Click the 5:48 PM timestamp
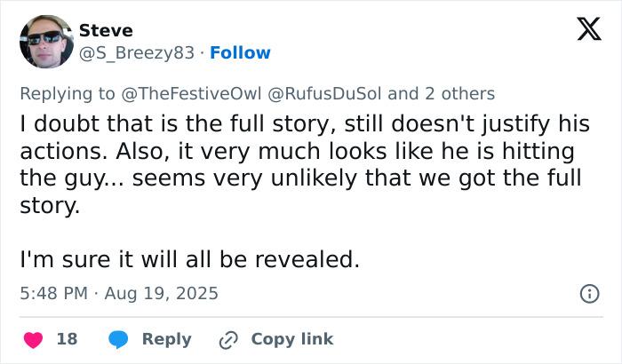 point(55,293)
